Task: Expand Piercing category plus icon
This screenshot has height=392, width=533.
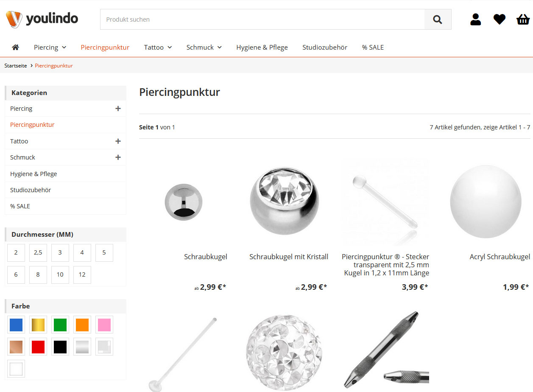Action: (118, 109)
